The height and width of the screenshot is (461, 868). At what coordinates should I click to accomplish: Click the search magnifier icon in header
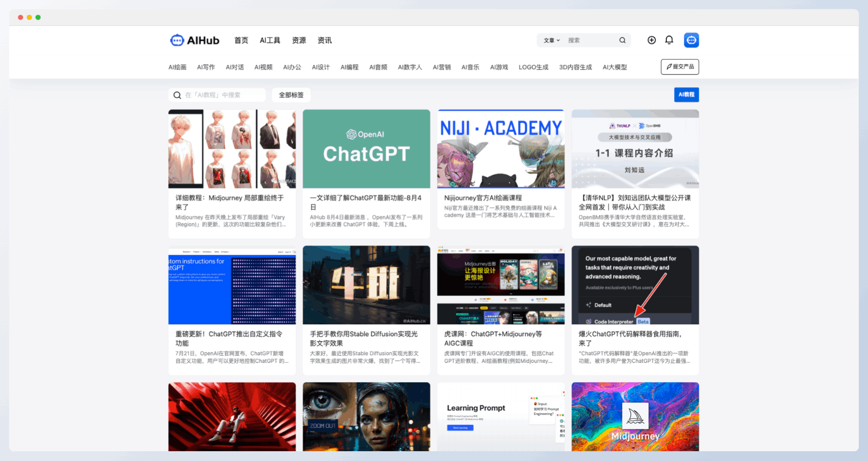click(x=622, y=40)
